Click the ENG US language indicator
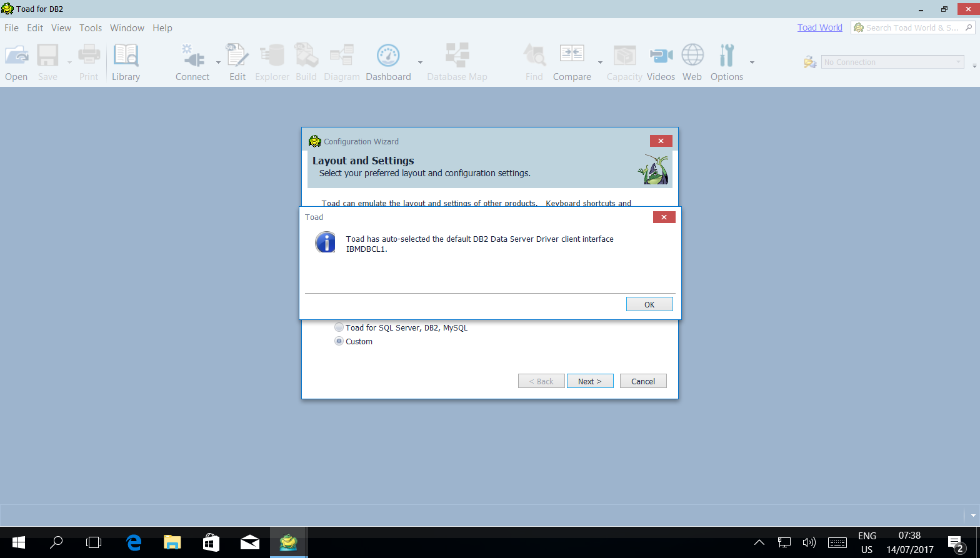The image size is (980, 558). (867, 542)
